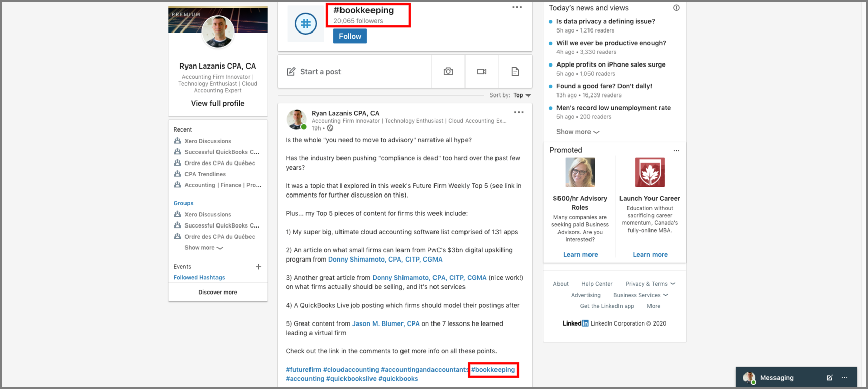
Task: Open the Privacy & Terms dropdown
Action: [650, 284]
